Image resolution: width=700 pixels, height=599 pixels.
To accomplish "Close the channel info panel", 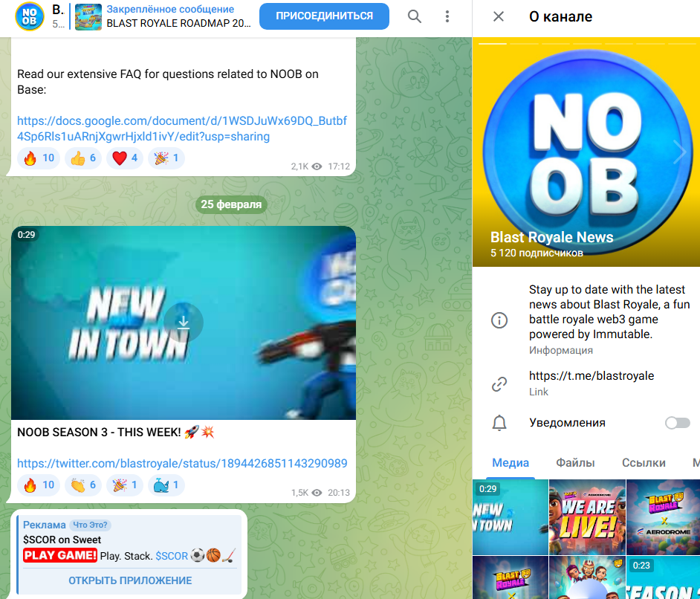I will 498,16.
